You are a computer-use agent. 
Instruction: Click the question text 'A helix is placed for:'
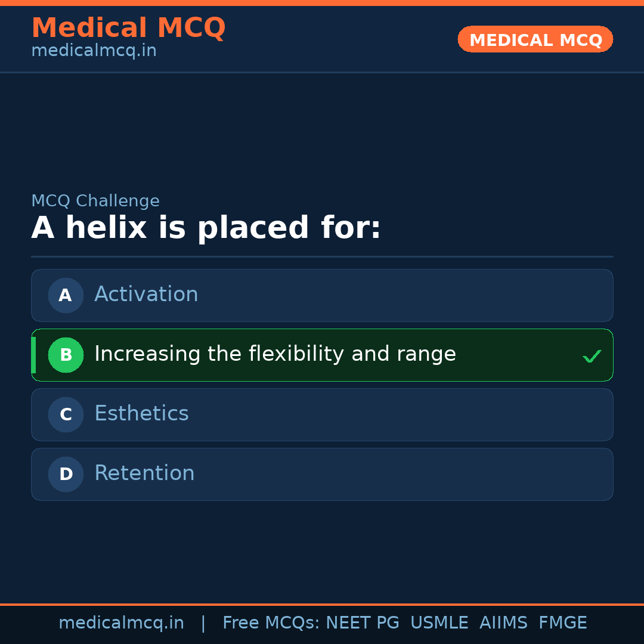click(x=206, y=228)
